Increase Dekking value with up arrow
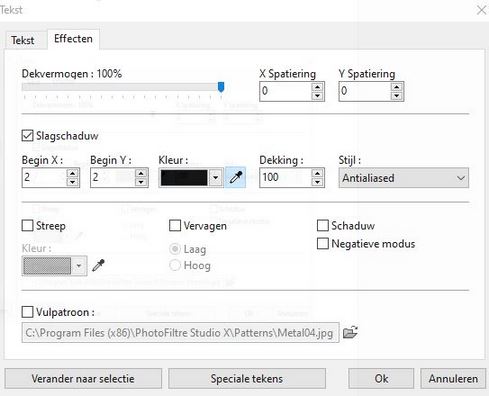 [x=317, y=173]
